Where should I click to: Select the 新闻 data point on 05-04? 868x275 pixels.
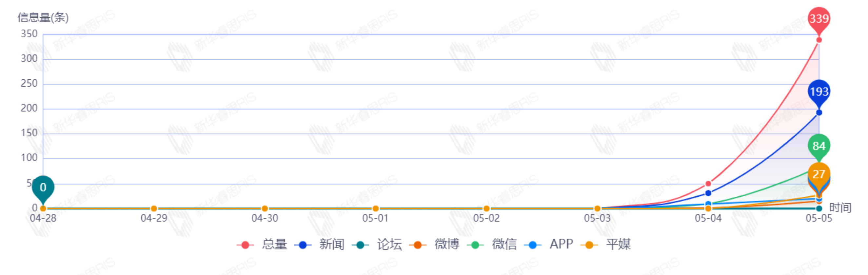click(708, 193)
